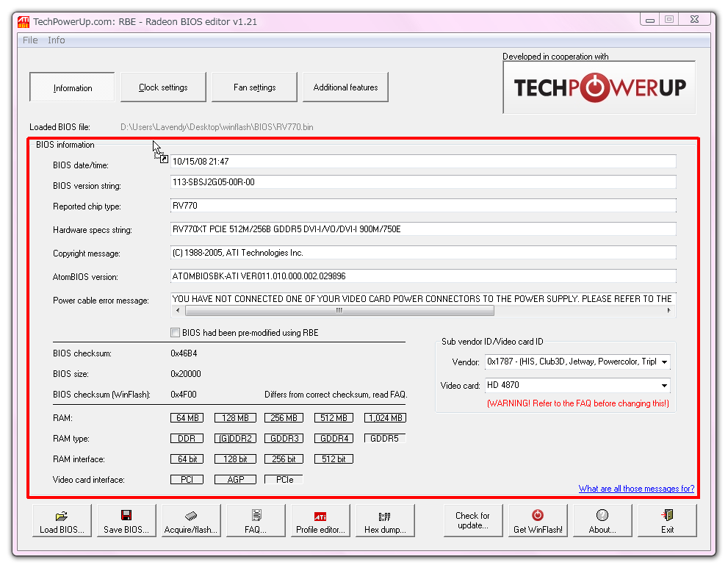Open 'What are all those messages for?' link
Image resolution: width=728 pixels, height=568 pixels.
pos(636,489)
